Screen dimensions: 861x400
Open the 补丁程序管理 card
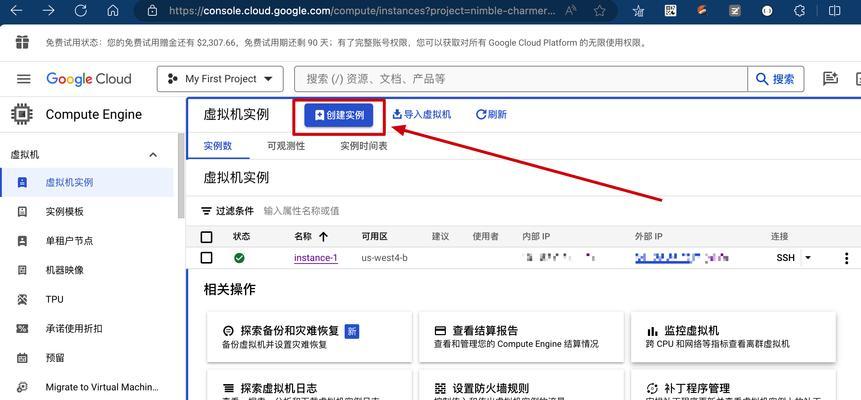[733, 385]
